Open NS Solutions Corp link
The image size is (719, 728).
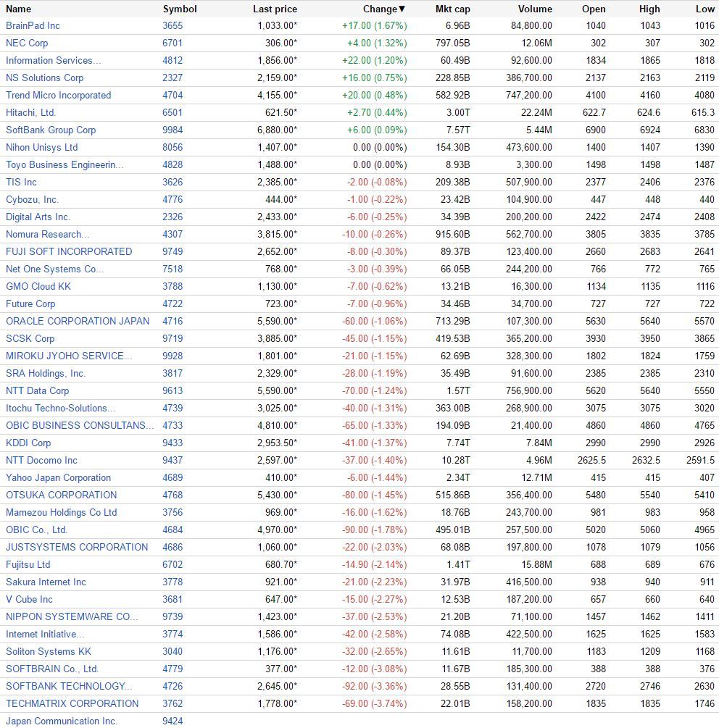(45, 78)
